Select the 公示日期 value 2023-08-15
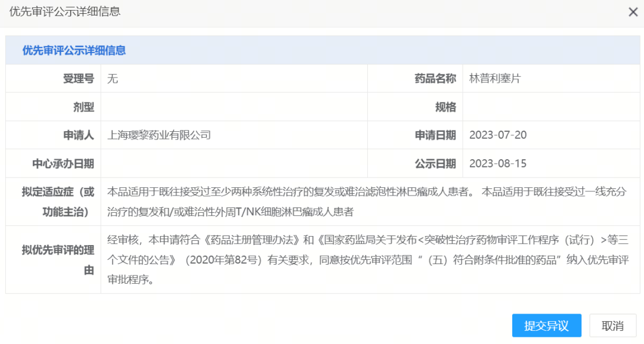Screen dimensions: 644x344 click(x=498, y=164)
